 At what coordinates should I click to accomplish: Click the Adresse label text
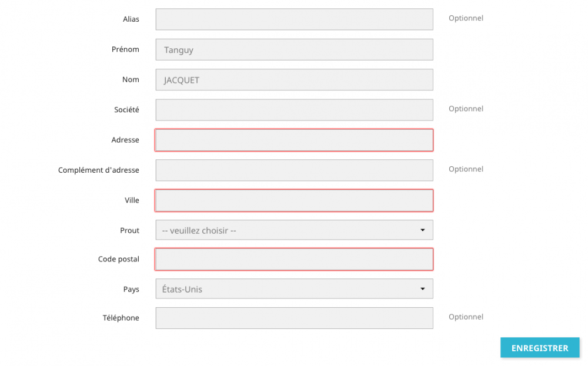click(x=125, y=140)
